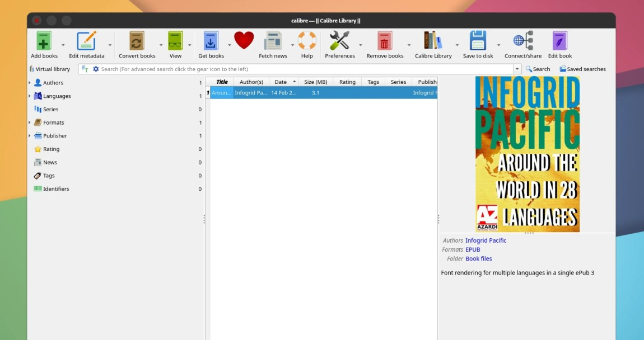Expand the Languages category
Viewport: 644px width, 340px height.
point(30,96)
